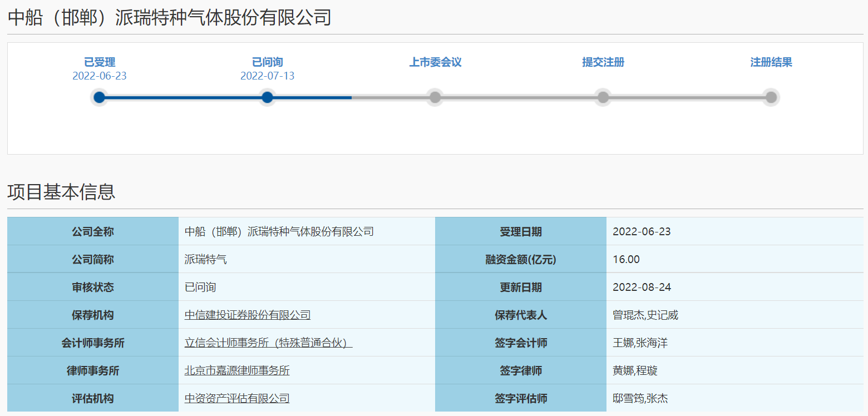The height and width of the screenshot is (416, 868).
Task: Click the 项目基本信息 section heading
Action: tap(61, 191)
